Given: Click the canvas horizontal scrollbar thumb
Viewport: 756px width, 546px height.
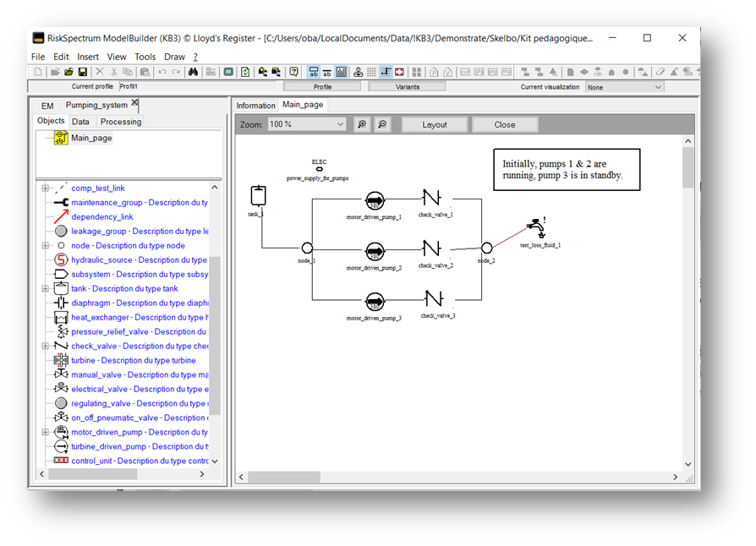Looking at the screenshot, I should [x=283, y=477].
